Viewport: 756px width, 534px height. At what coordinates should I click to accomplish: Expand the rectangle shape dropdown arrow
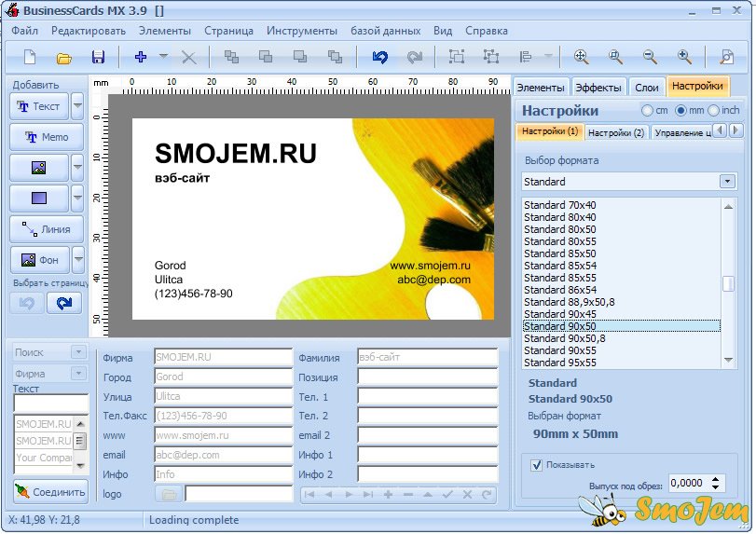(x=77, y=199)
